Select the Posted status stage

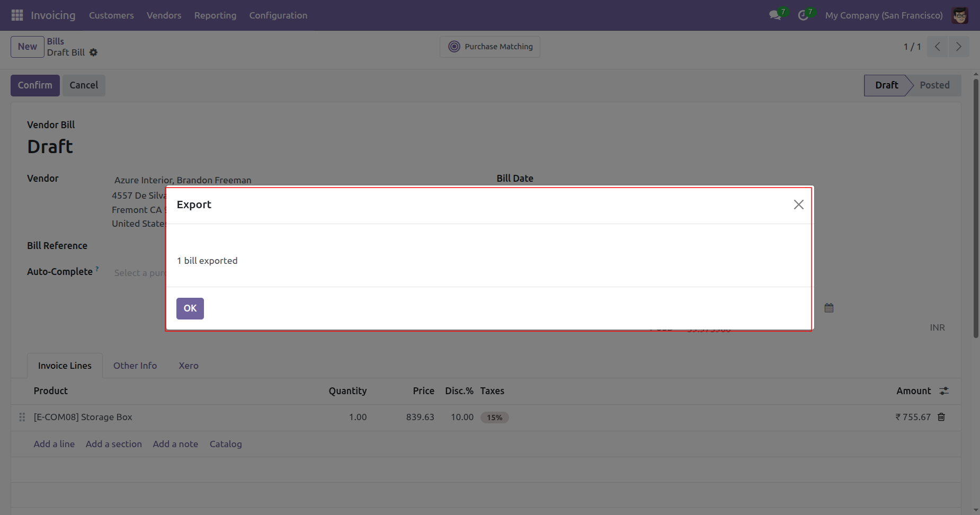point(935,85)
